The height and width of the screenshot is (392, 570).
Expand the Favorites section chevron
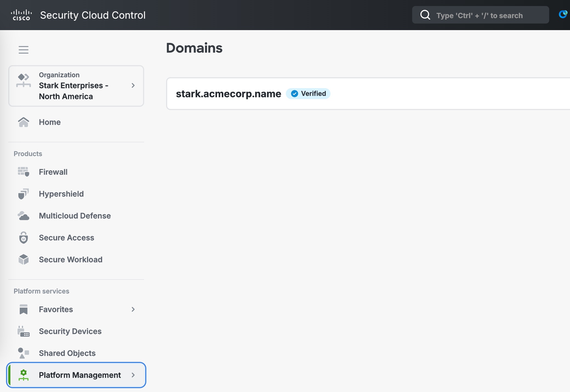(133, 309)
